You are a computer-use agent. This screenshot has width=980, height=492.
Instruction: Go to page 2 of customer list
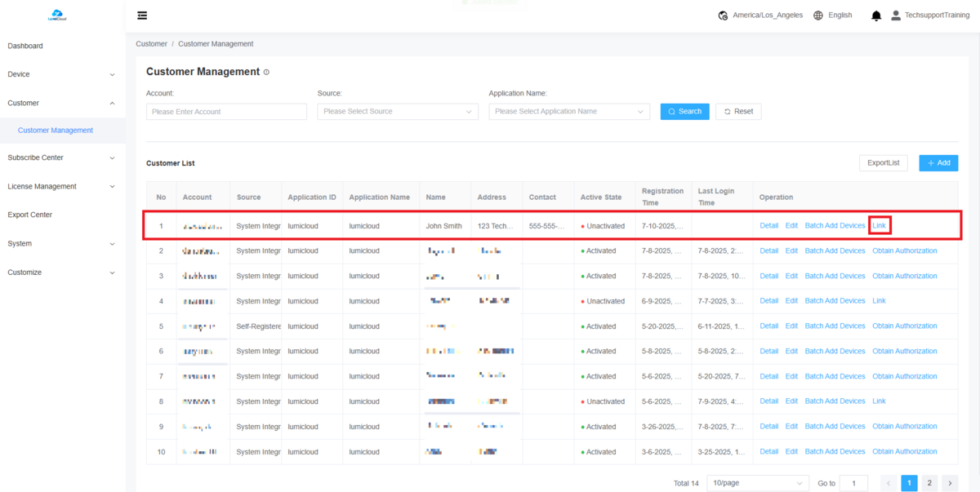(929, 483)
